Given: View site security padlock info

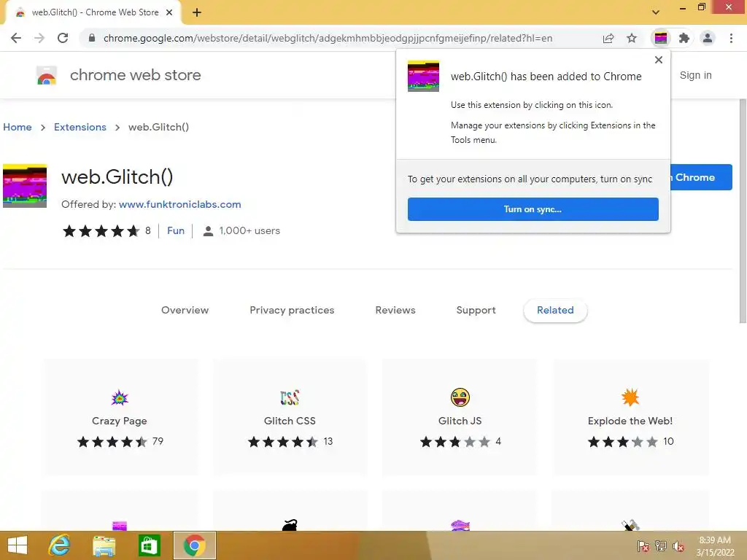Looking at the screenshot, I should pyautogui.click(x=91, y=38).
